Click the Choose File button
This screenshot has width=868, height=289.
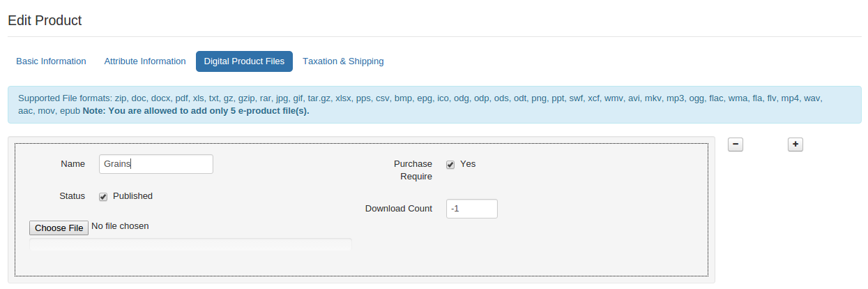tap(59, 228)
